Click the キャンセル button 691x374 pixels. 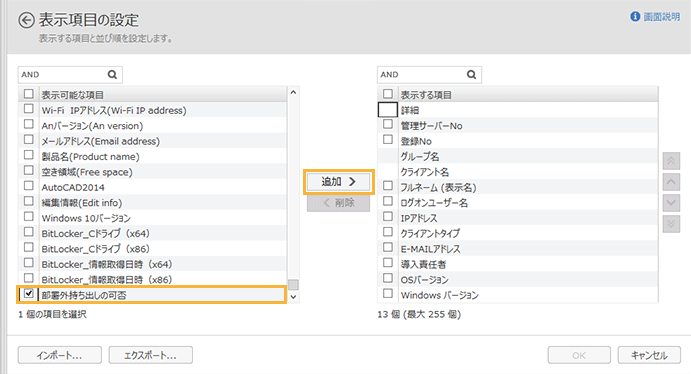(649, 355)
